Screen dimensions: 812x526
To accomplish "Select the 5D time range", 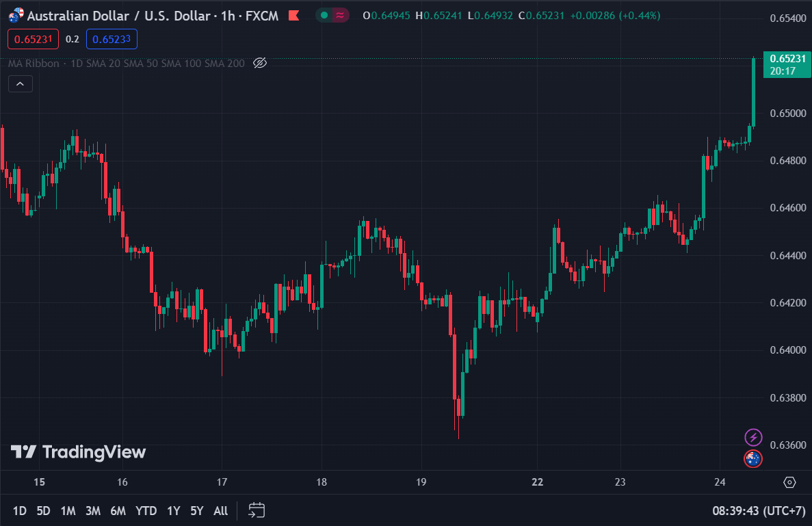I will pos(44,511).
